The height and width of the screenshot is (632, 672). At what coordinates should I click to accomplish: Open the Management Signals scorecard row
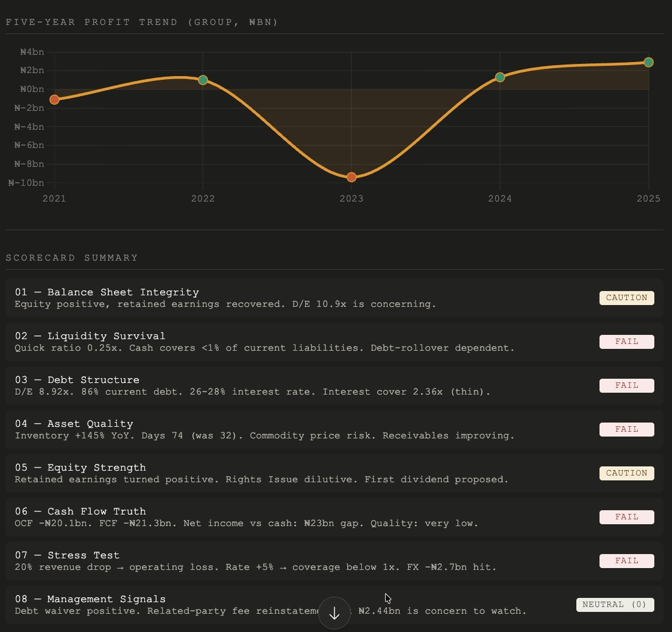tap(334, 605)
